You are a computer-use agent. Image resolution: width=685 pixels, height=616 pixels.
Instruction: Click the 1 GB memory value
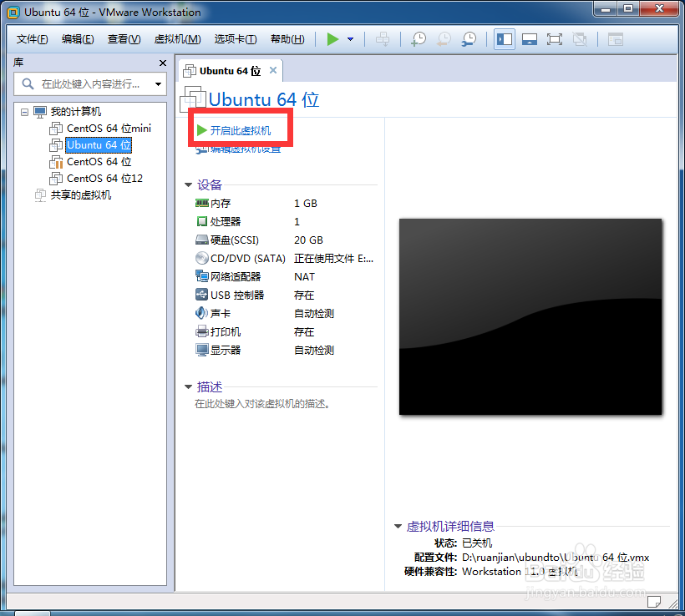[306, 204]
